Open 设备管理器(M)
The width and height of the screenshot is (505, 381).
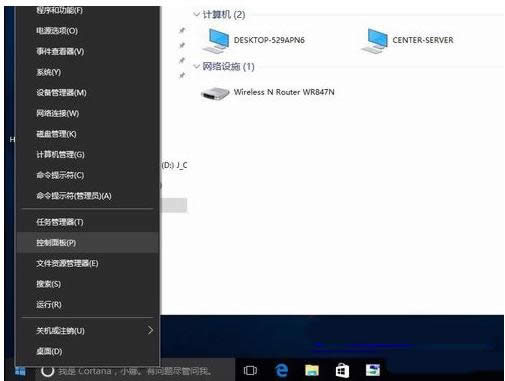click(87, 93)
